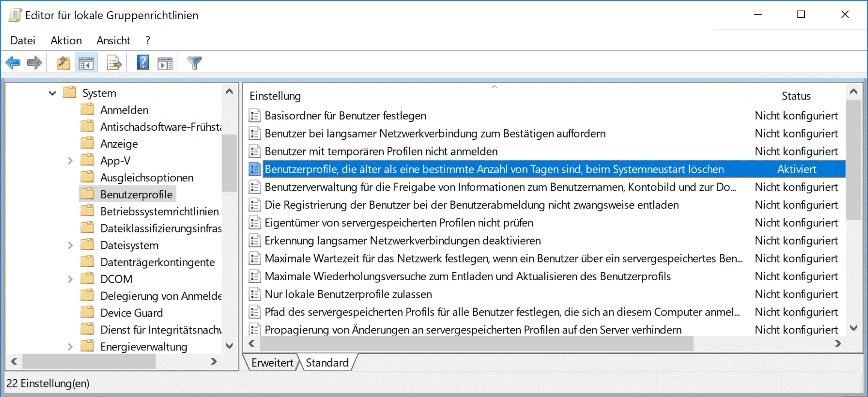Click icon of highlighted Benutzerprofile löschen policy
The width and height of the screenshot is (868, 397).
click(x=255, y=169)
